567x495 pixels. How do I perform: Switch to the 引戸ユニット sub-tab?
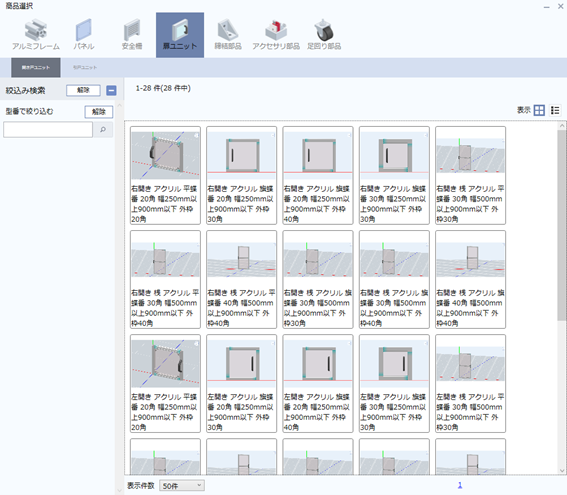tap(85, 68)
